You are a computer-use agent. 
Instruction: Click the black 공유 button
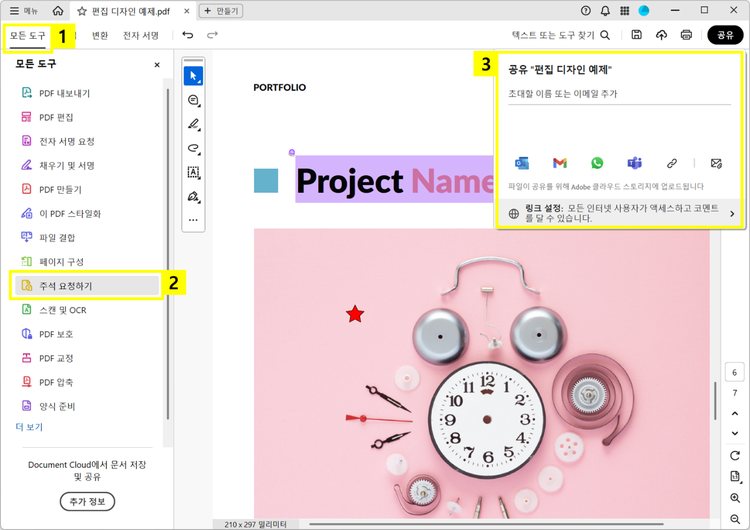(x=725, y=35)
